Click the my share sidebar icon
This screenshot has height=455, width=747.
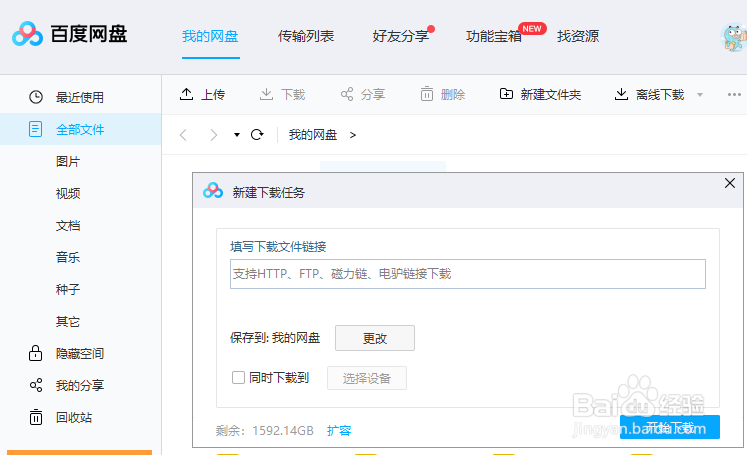tap(36, 385)
